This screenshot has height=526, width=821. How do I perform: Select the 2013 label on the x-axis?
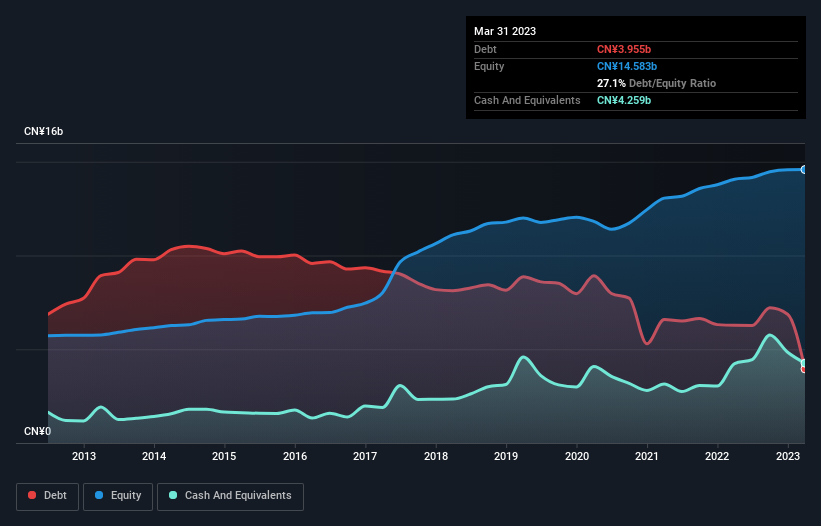pos(84,457)
